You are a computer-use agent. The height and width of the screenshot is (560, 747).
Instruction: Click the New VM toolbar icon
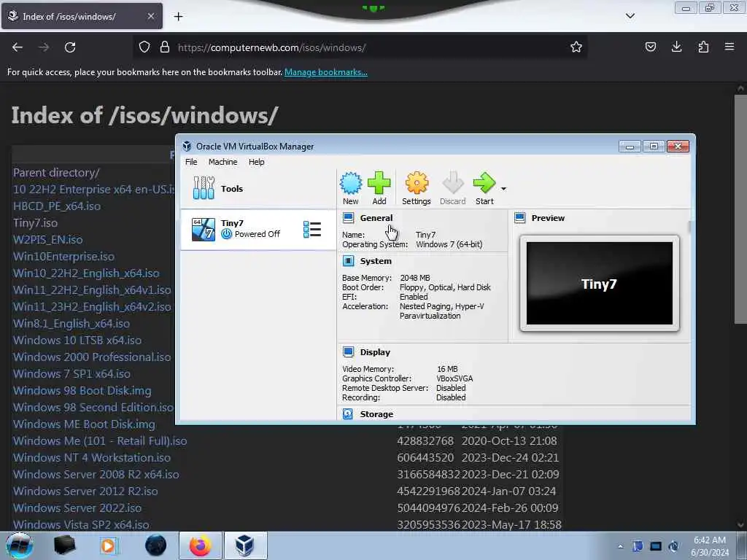[351, 188]
